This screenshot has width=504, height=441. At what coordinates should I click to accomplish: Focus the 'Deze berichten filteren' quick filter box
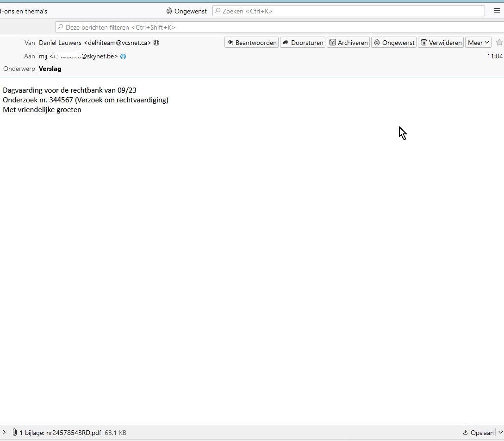click(278, 27)
